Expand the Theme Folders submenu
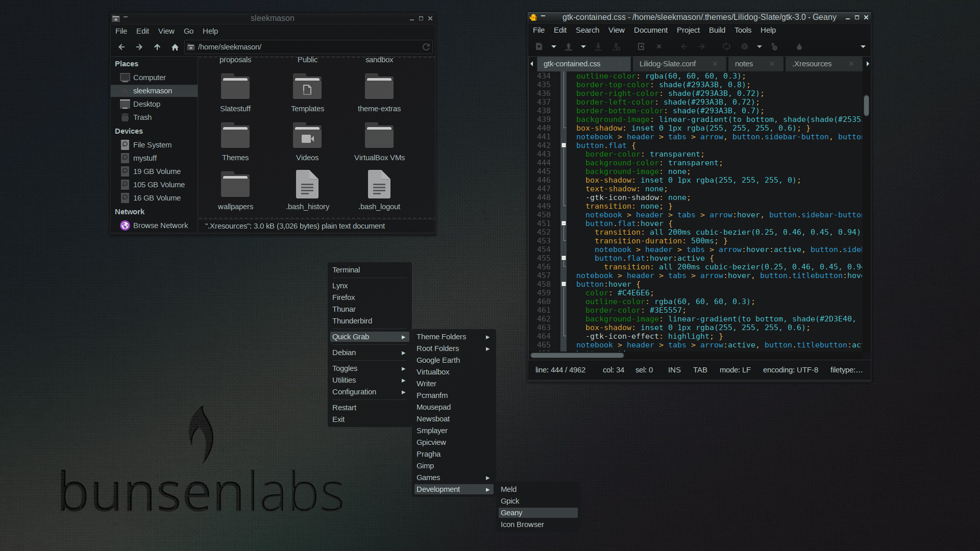 pyautogui.click(x=453, y=337)
